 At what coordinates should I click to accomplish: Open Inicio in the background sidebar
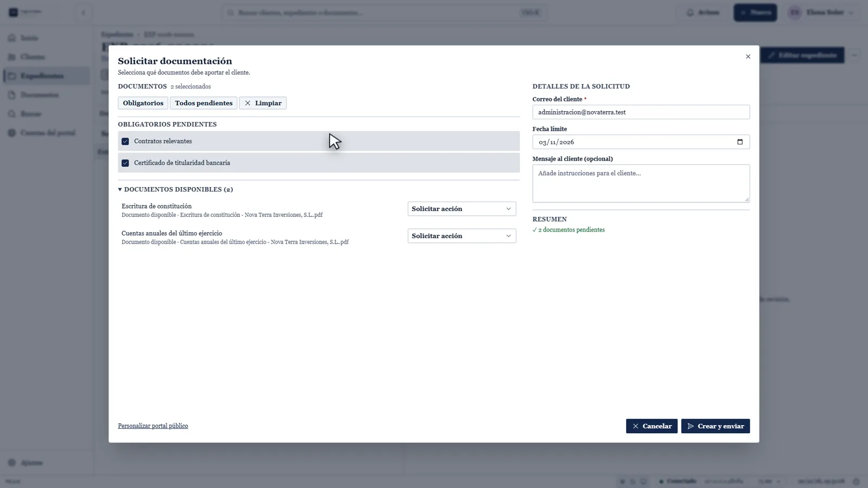click(46, 38)
